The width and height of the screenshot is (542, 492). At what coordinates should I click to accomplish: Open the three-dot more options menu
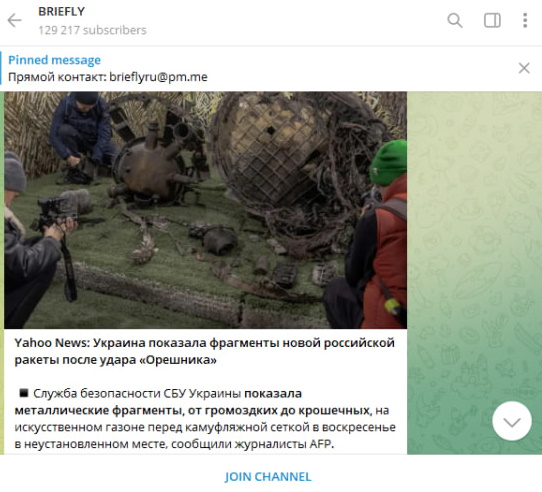(525, 20)
